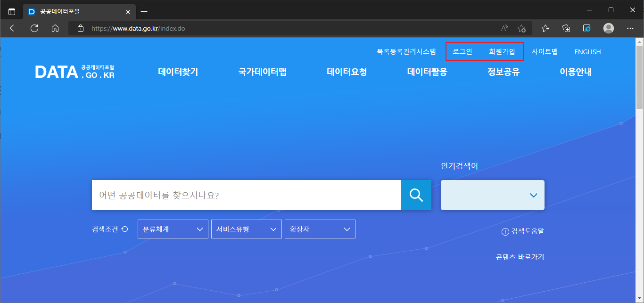Expand 분류체계 dropdown
Viewport: 644px width, 303px height.
pos(173,229)
